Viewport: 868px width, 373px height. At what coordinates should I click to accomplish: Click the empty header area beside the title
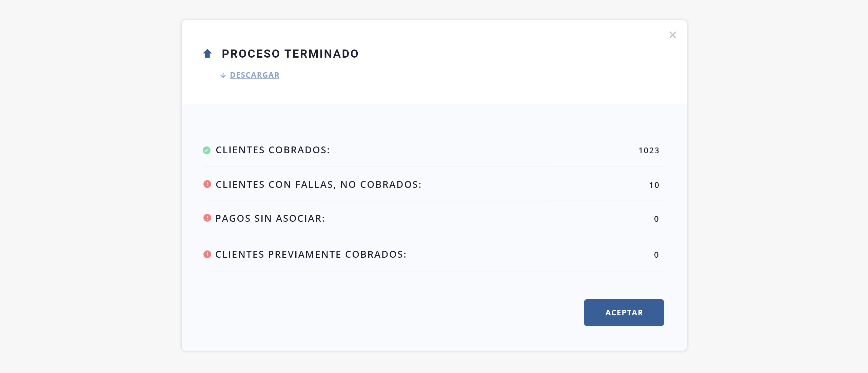[509, 61]
